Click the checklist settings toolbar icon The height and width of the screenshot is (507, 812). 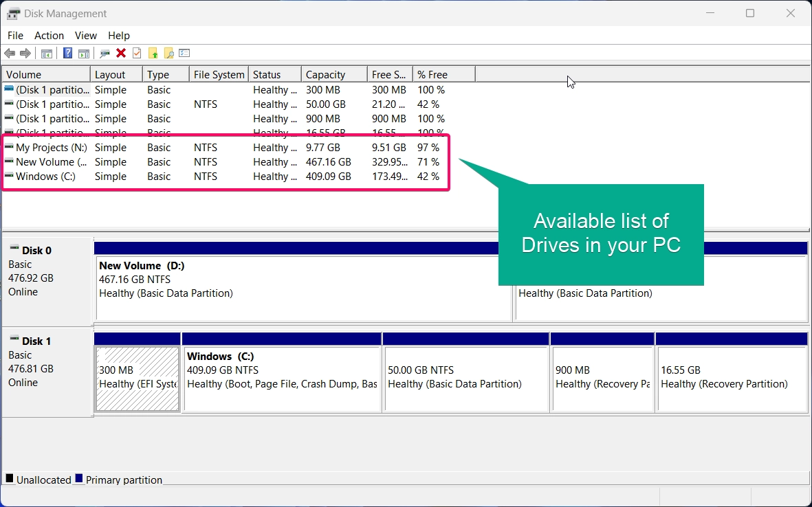(184, 54)
